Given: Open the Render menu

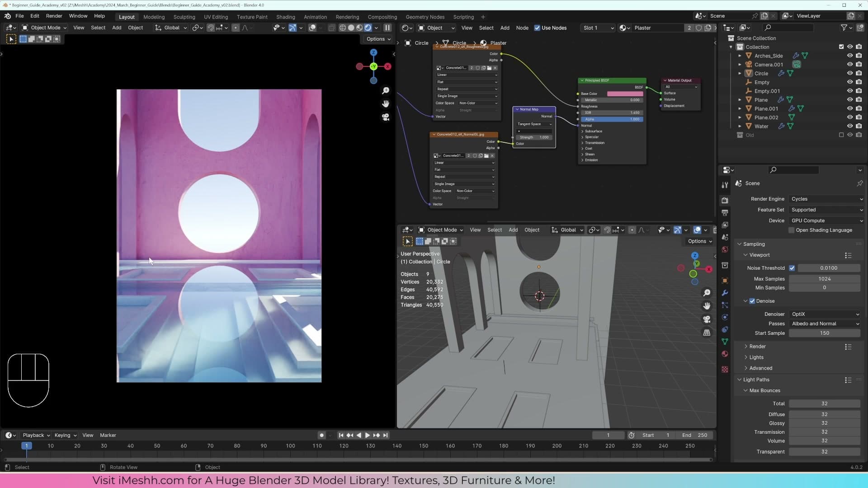Looking at the screenshot, I should [54, 16].
